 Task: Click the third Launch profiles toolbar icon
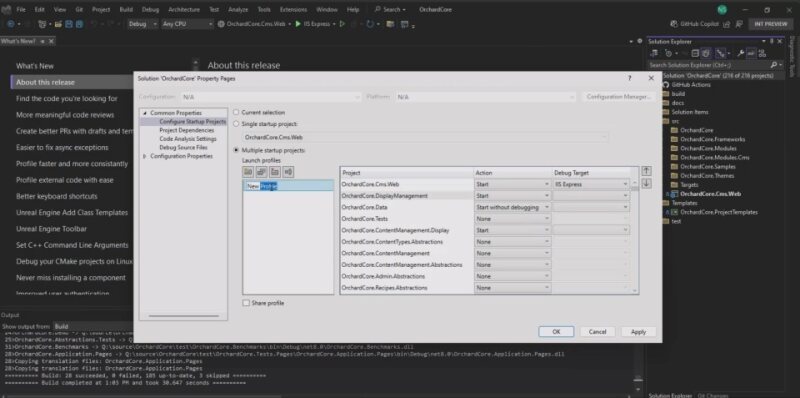tap(275, 172)
